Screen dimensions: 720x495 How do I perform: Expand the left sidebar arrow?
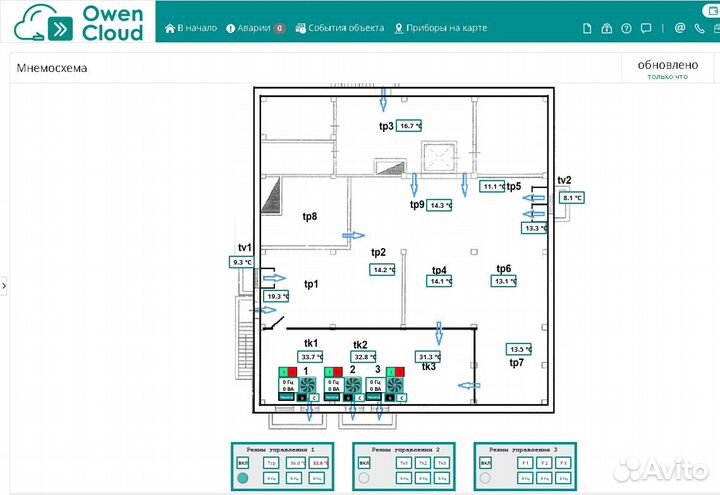4,286
